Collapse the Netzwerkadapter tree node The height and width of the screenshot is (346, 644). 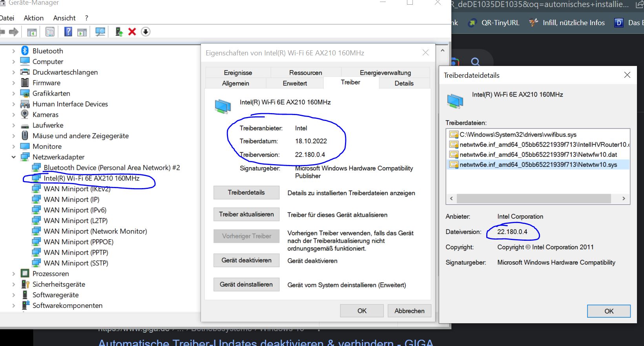pyautogui.click(x=13, y=157)
